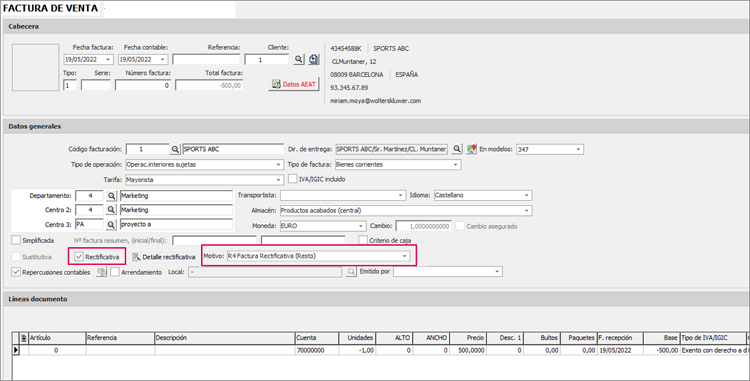Enable the Arrendamiento checkbox

[x=115, y=272]
